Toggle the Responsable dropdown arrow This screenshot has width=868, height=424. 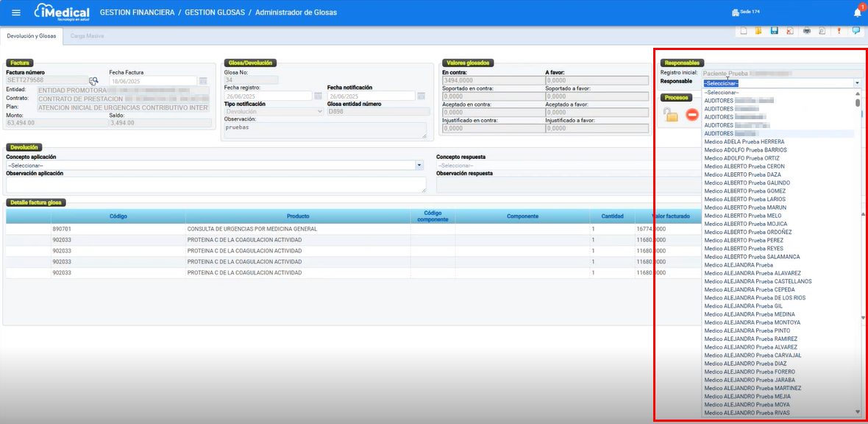pos(857,84)
